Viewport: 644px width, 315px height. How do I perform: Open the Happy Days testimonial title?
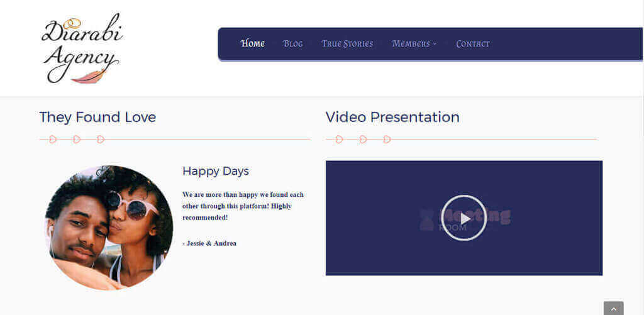click(x=216, y=171)
